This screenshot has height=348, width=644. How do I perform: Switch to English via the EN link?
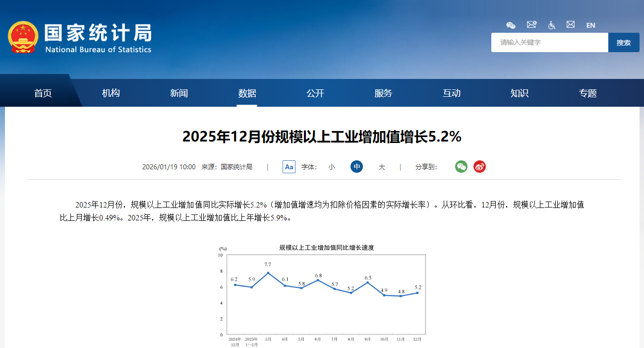590,25
